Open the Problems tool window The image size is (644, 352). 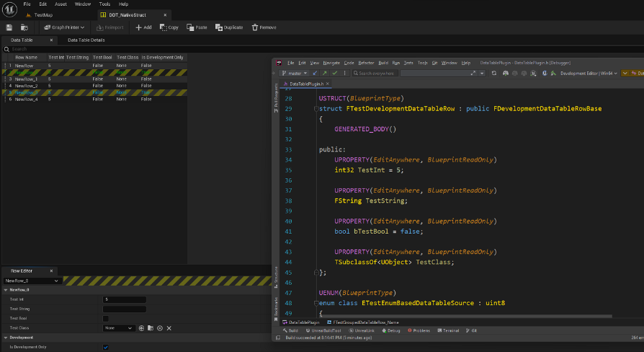419,330
